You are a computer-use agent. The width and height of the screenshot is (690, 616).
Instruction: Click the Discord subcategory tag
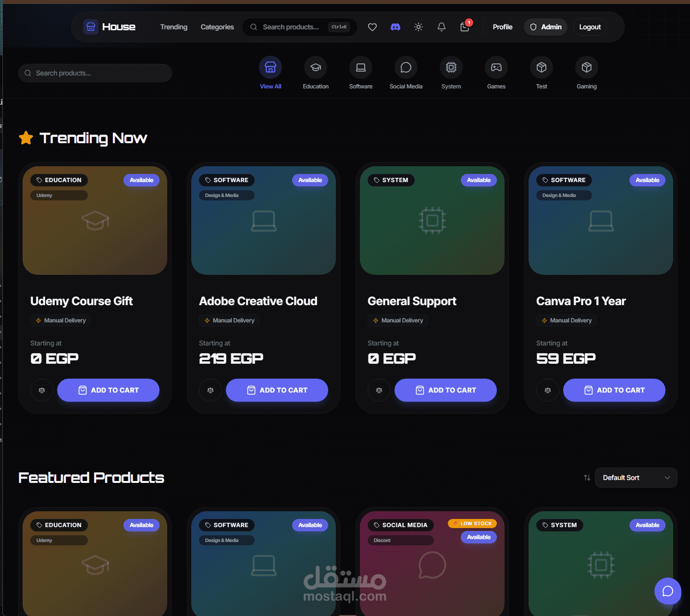pyautogui.click(x=401, y=541)
